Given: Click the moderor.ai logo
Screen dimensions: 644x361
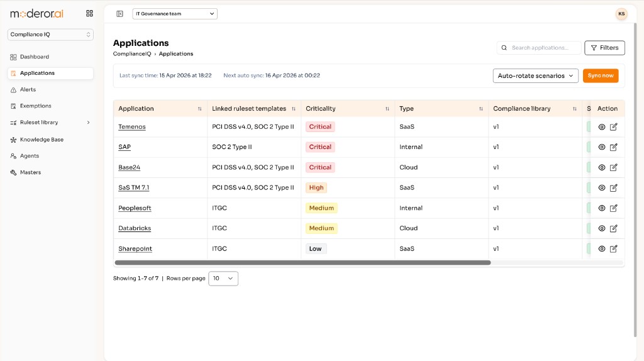Looking at the screenshot, I should pyautogui.click(x=37, y=14).
